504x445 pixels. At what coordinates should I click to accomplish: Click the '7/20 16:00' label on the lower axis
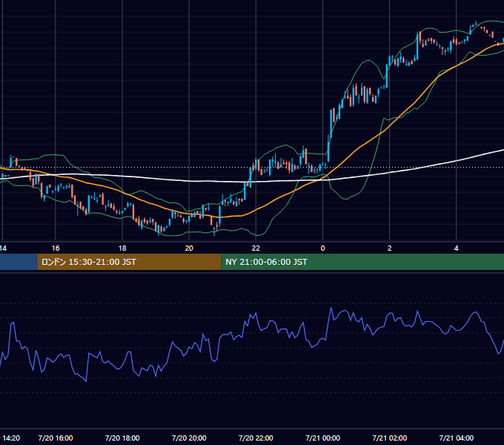(56, 438)
